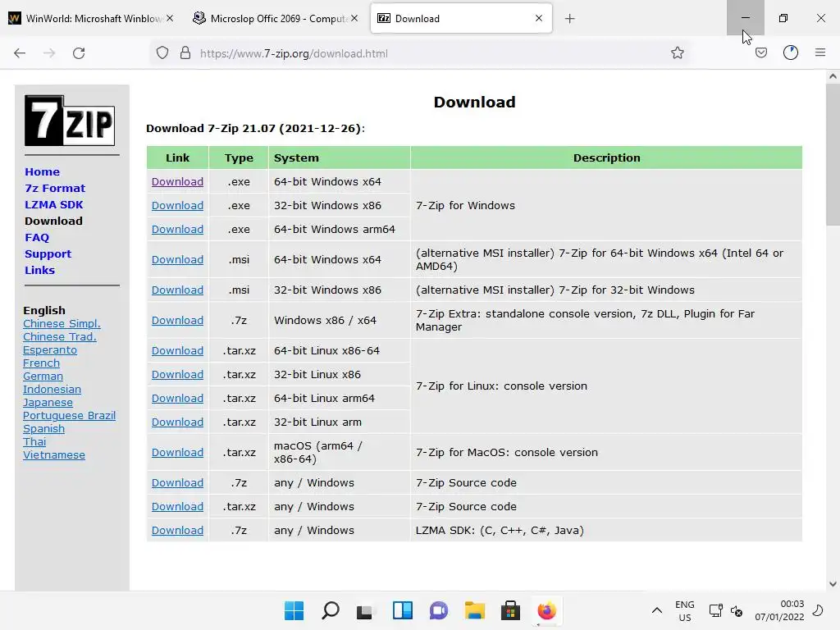This screenshot has width=840, height=630.
Task: Download the 64-bit Linux arm64 tar.xz
Action: 177,398
